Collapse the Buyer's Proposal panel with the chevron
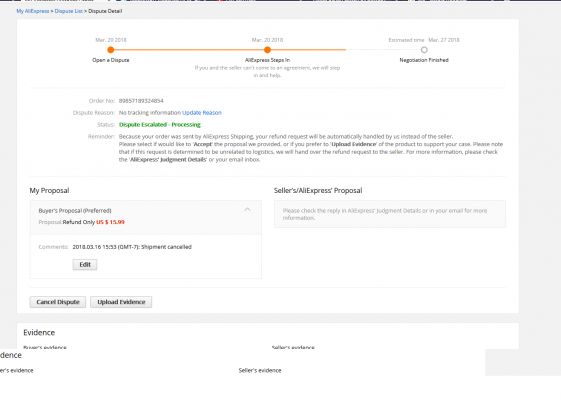561x400 pixels. [247, 210]
